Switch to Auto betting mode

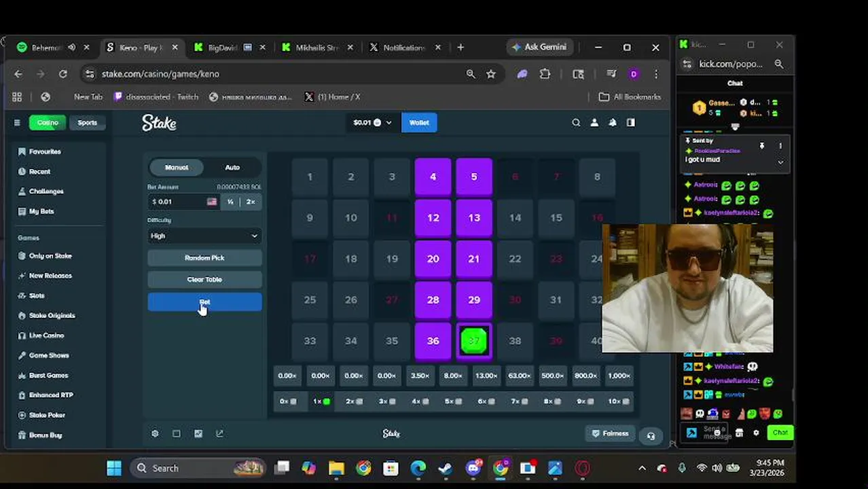(x=232, y=167)
